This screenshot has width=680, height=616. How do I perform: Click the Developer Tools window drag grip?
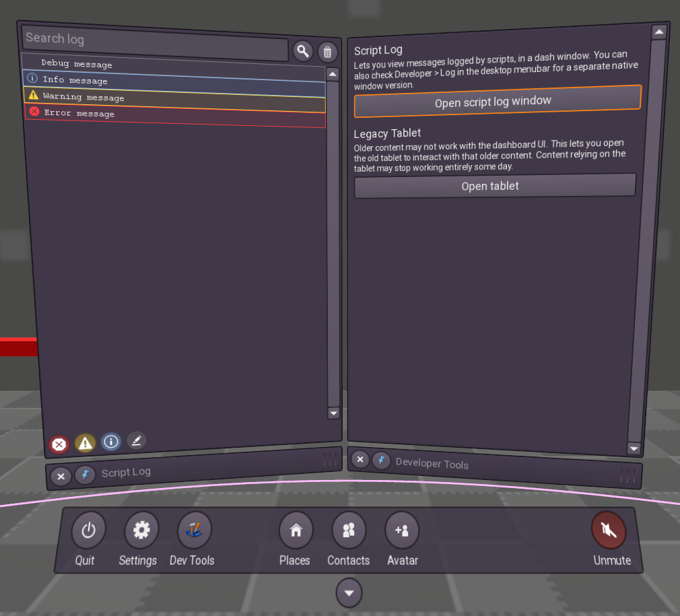click(628, 475)
